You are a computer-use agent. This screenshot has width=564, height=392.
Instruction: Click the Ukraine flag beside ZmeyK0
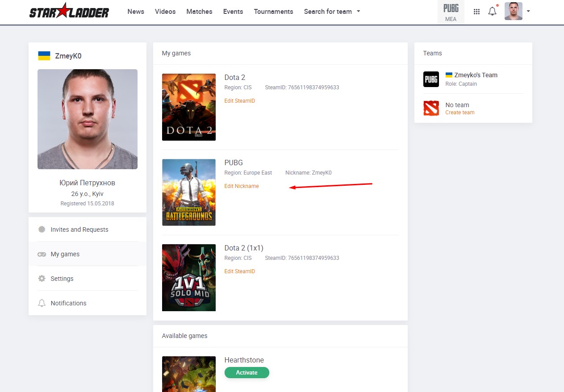[44, 56]
